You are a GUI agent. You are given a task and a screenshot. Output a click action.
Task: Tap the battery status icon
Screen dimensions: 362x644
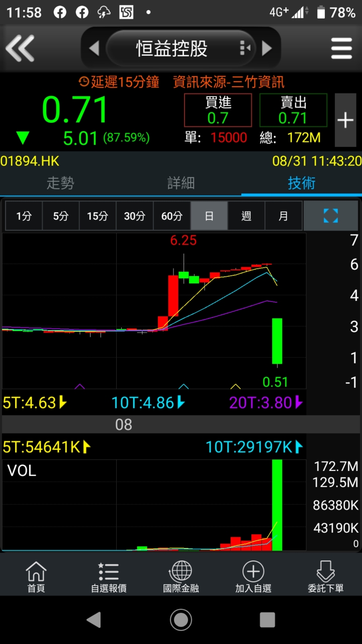coord(321,13)
